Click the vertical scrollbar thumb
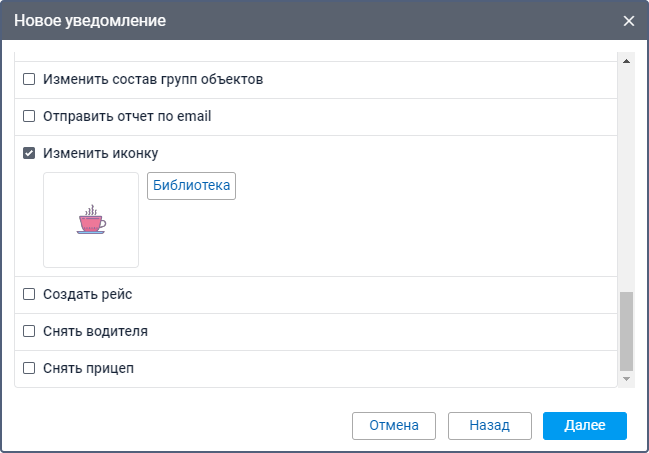 click(x=627, y=330)
